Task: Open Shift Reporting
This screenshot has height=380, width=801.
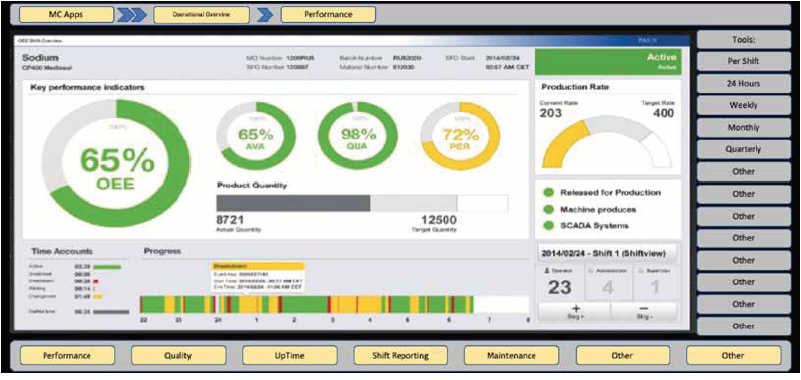Action: pos(400,355)
